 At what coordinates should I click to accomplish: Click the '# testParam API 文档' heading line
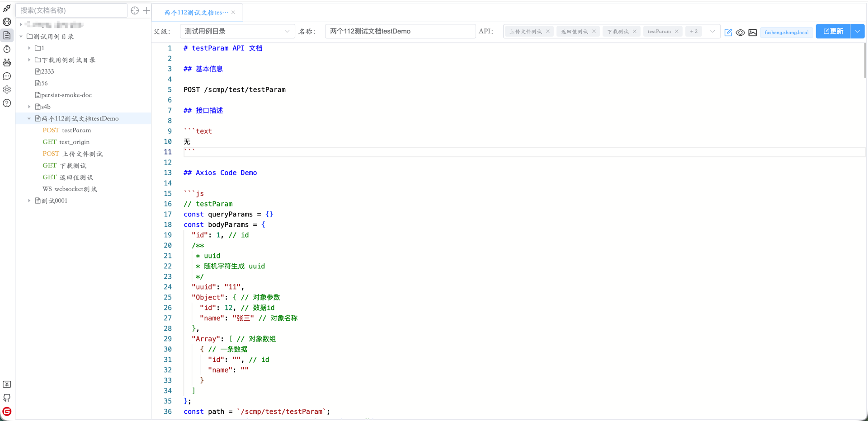click(x=223, y=48)
